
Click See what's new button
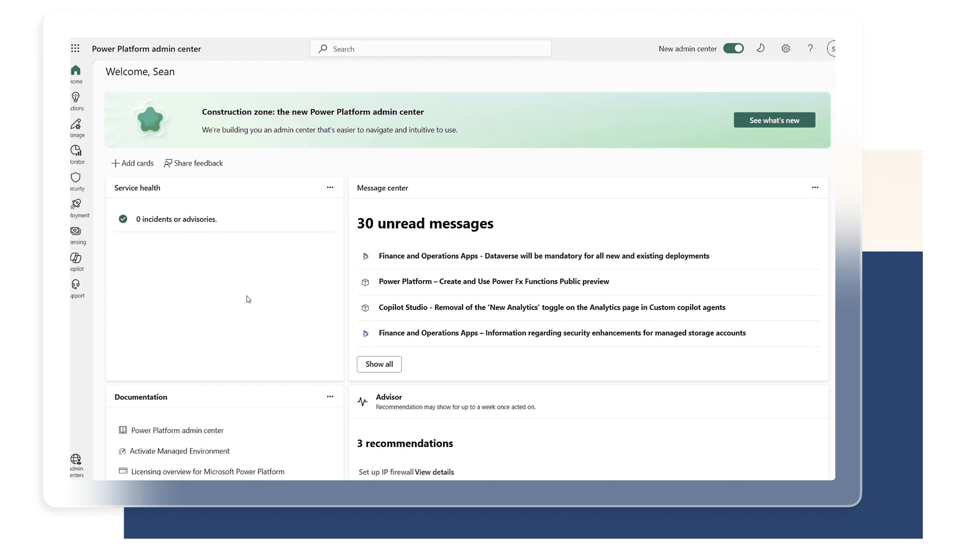[774, 120]
